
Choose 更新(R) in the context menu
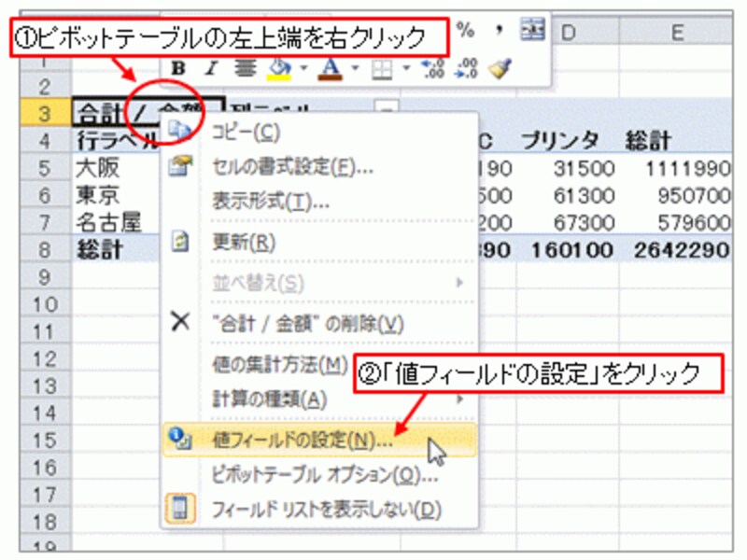pos(318,242)
